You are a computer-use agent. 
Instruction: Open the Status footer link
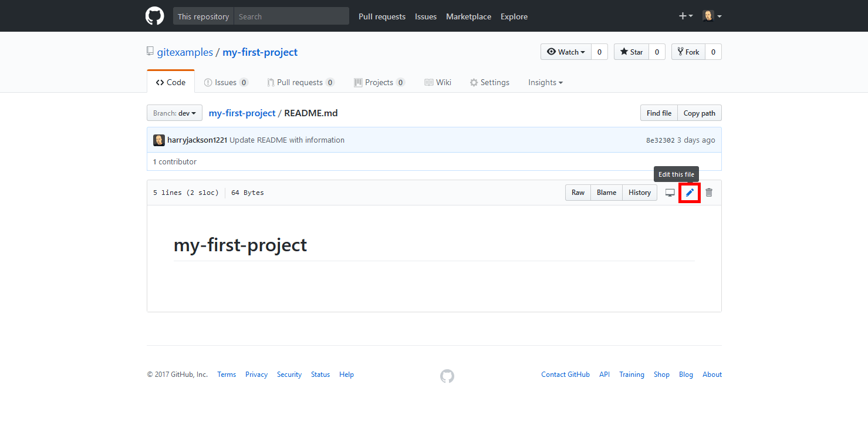click(x=320, y=375)
